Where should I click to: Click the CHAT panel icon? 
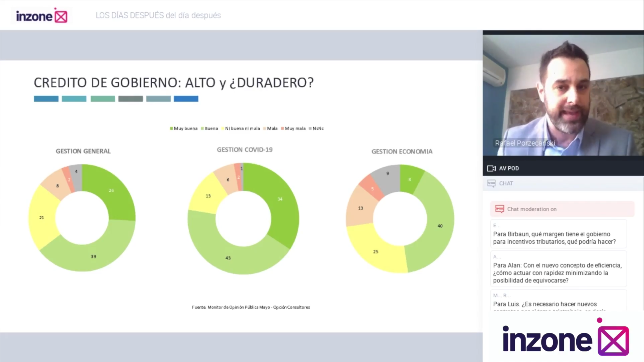tap(491, 184)
